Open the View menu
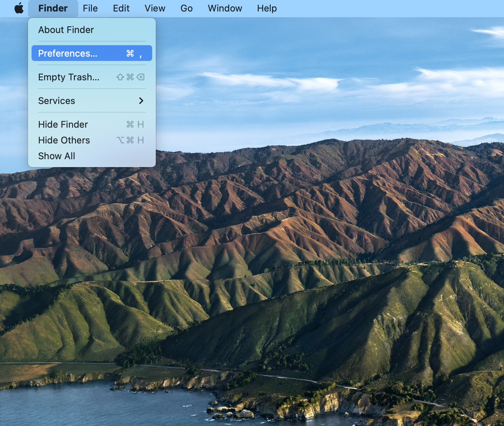The width and height of the screenshot is (504, 426). coord(155,8)
